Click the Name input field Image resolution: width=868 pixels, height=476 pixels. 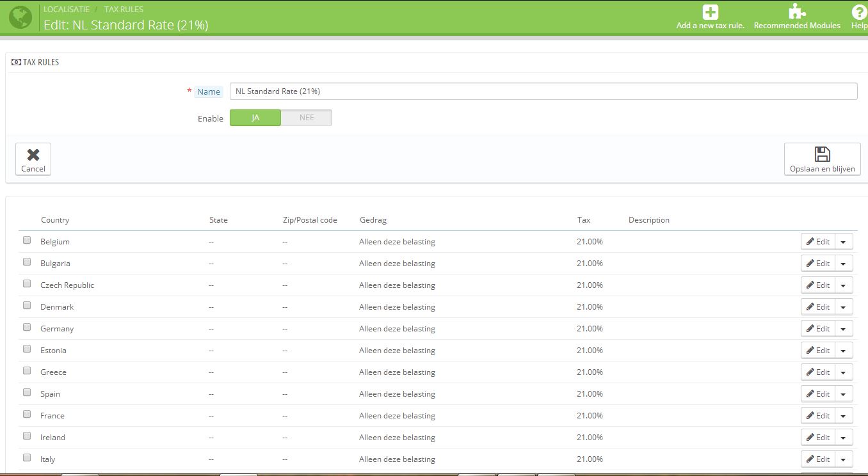coord(543,91)
